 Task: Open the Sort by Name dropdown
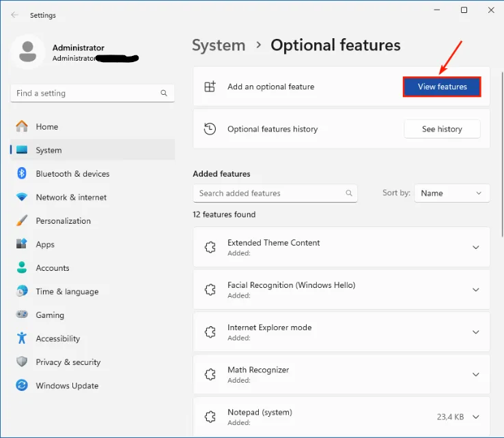pos(451,193)
